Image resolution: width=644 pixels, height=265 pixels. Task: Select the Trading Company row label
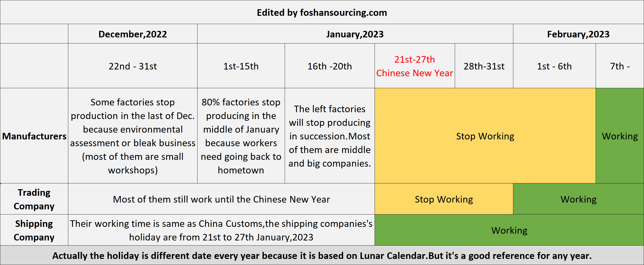tap(34, 199)
